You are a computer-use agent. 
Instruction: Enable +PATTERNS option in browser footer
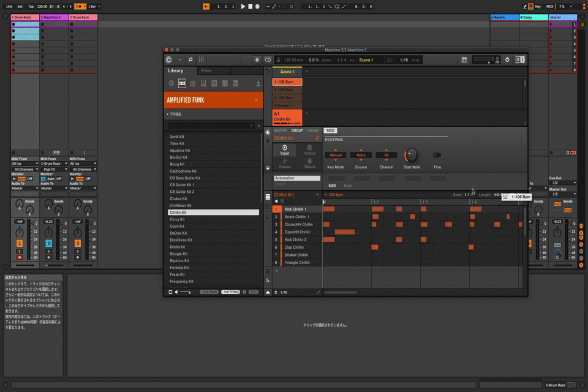tap(231, 292)
